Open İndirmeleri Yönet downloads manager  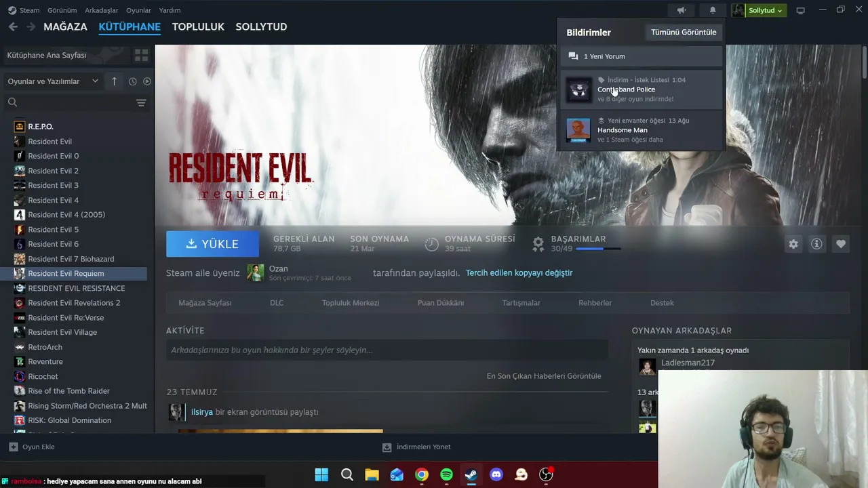click(416, 447)
